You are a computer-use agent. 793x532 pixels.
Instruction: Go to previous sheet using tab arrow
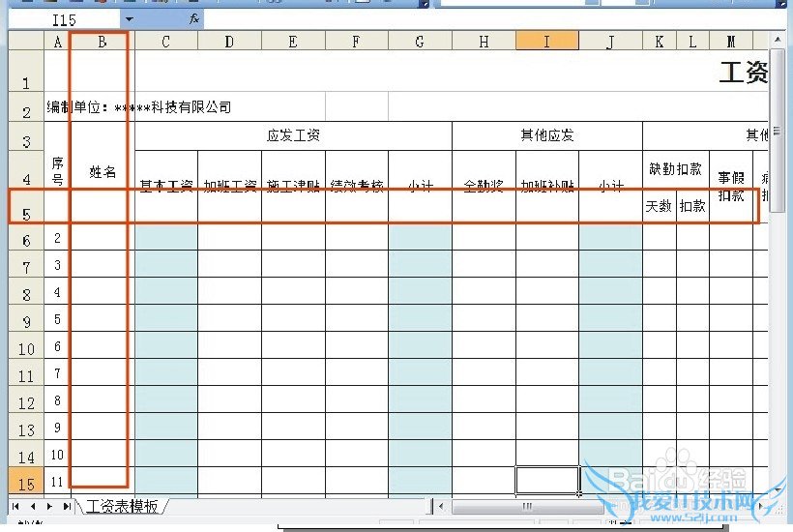(x=33, y=506)
